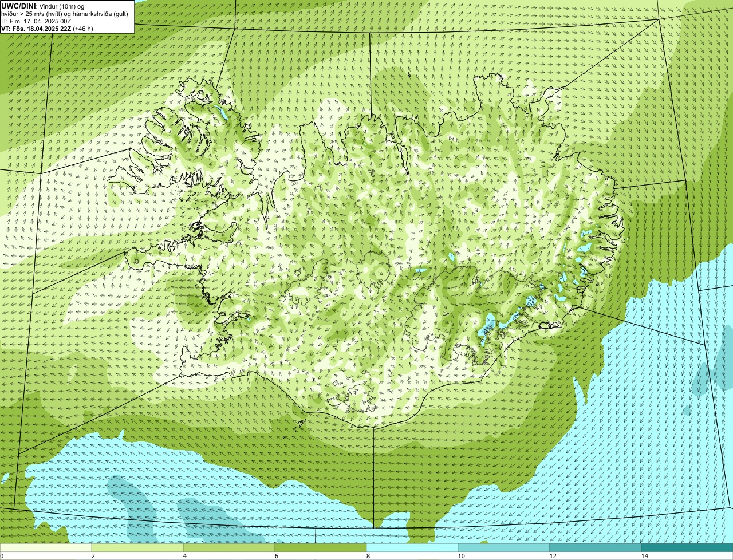Click the 0–2 m/s pale yellow legend swatch
Screen dimensions: 733x560
tap(46, 547)
